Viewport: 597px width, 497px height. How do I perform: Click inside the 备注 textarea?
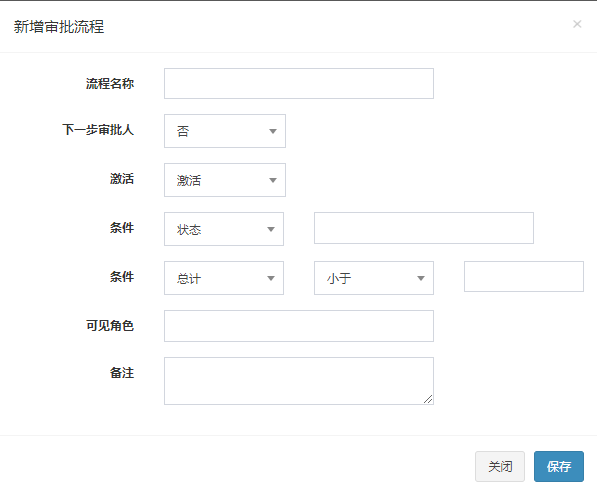pos(299,381)
